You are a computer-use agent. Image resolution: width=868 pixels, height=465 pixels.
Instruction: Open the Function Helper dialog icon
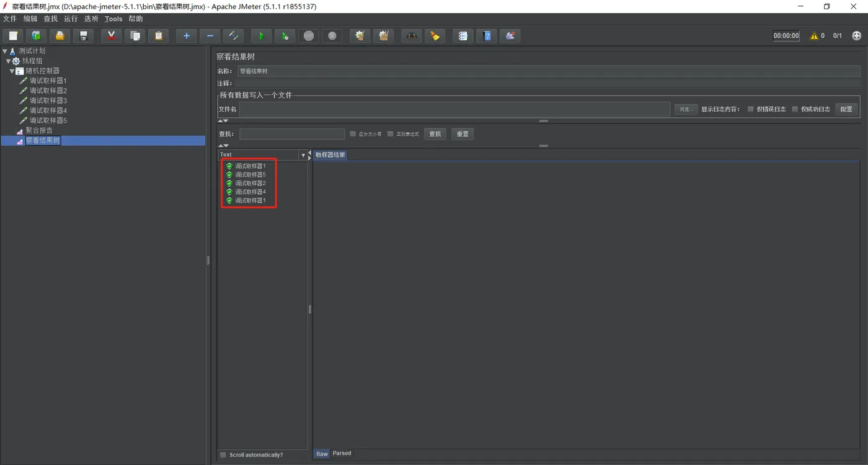click(x=463, y=36)
